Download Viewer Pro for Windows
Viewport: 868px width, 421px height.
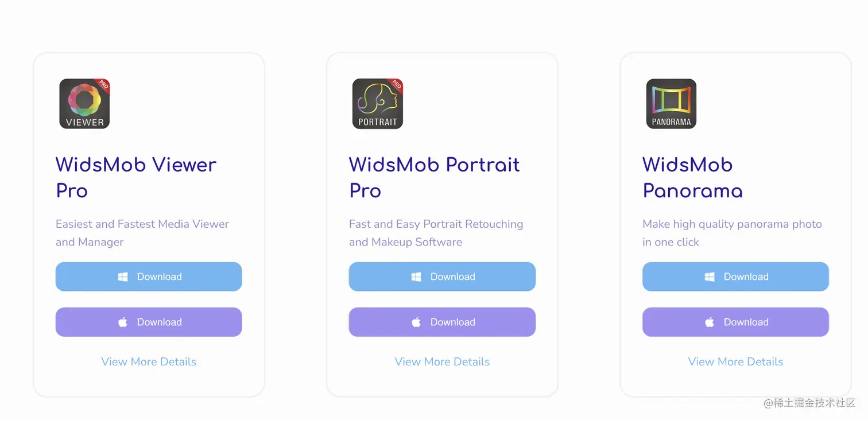(149, 276)
